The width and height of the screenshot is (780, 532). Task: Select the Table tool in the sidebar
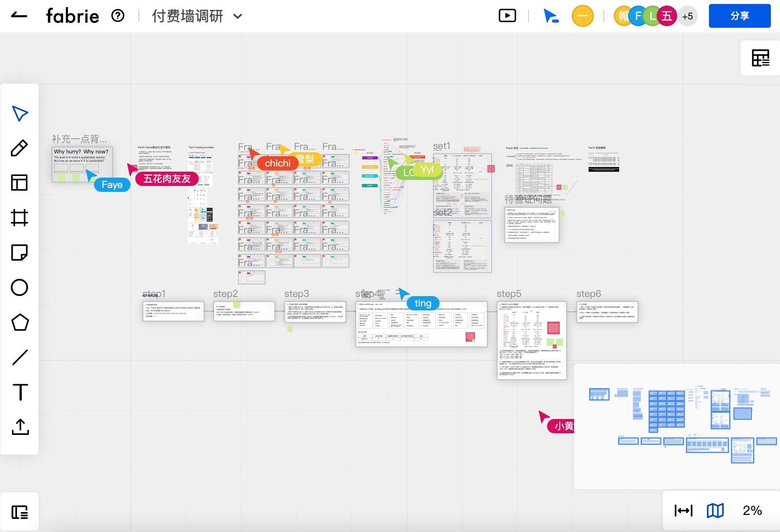pos(19,183)
